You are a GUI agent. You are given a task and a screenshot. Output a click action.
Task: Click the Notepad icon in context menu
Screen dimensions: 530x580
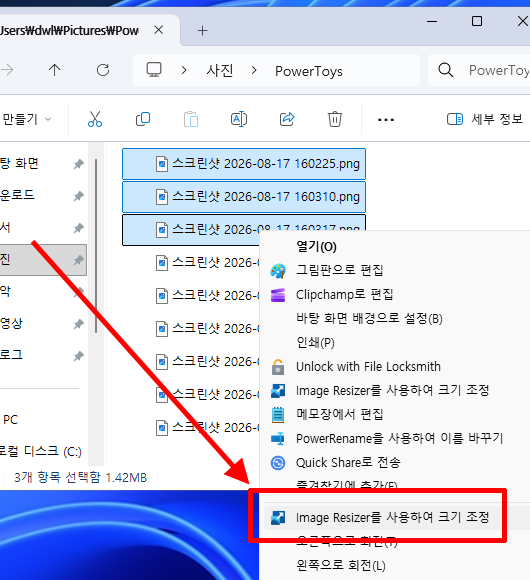[278, 415]
